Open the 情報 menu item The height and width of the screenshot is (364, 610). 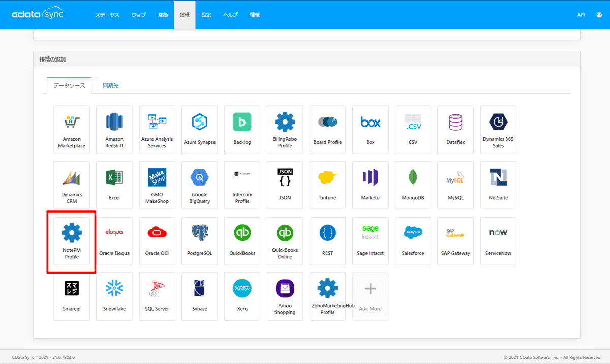tap(255, 15)
